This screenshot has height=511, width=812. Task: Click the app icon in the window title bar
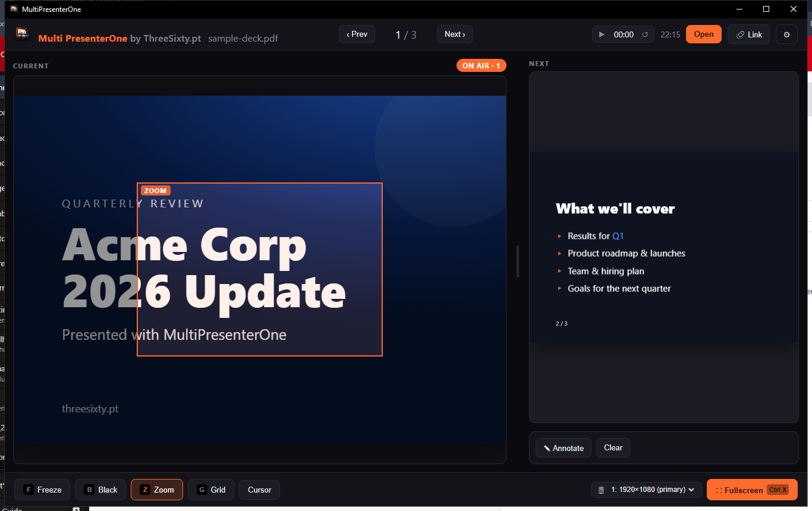[14, 9]
